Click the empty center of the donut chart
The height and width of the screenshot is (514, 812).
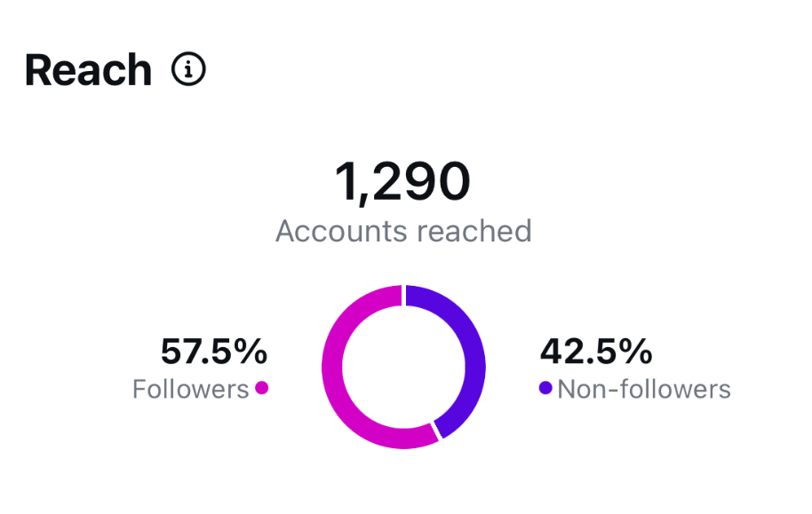404,366
